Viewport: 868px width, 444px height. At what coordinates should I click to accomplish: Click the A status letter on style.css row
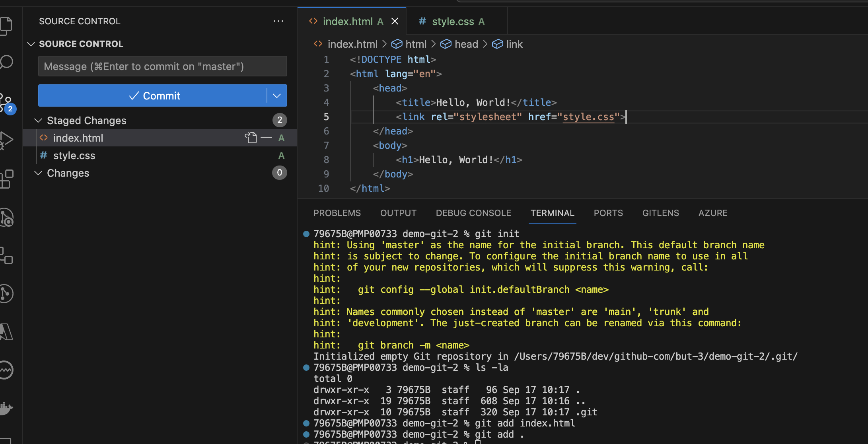(x=281, y=155)
